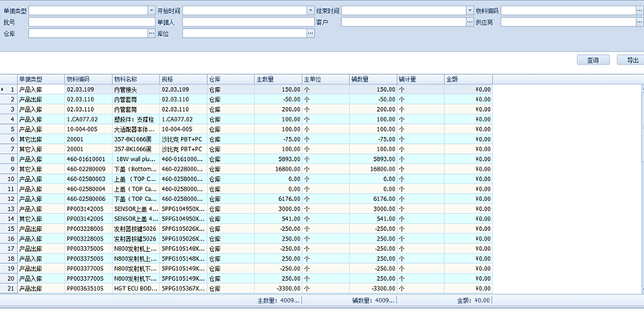
Task: Select row number 1 header
Action: coord(9,89)
